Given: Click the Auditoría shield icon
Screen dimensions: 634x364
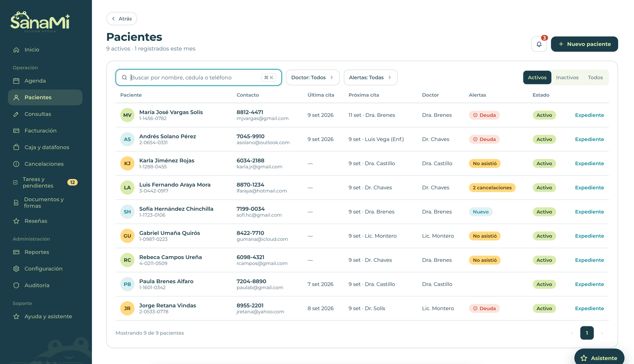Looking at the screenshot, I should 16,285.
